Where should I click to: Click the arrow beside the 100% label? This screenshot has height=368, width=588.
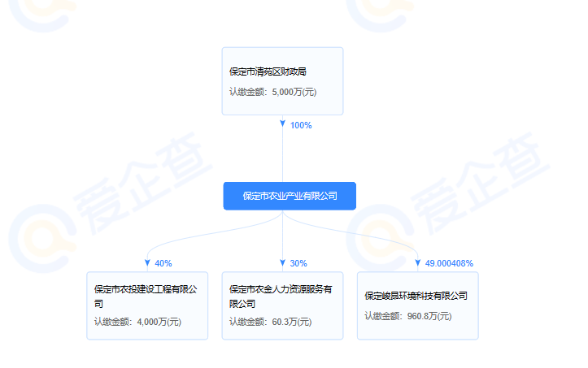click(283, 123)
